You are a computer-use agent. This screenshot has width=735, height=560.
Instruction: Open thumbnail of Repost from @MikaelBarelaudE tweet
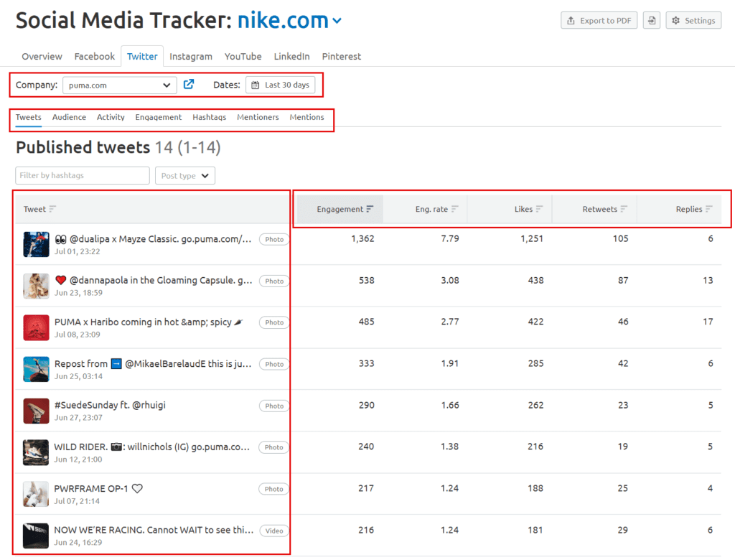pos(36,369)
